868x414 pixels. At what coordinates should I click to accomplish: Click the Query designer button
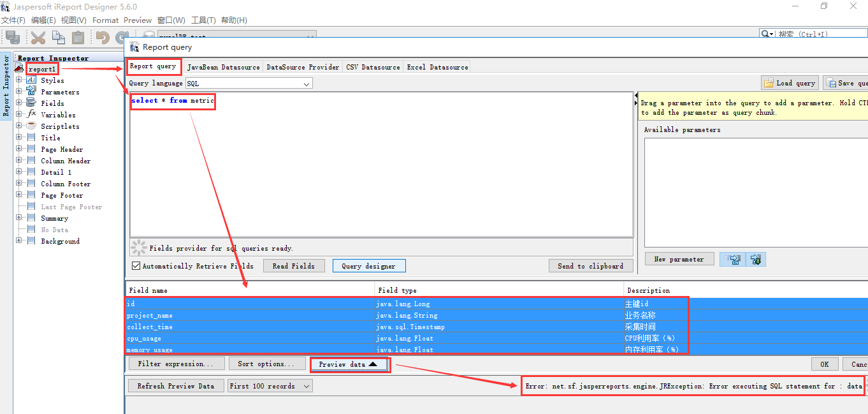(369, 266)
